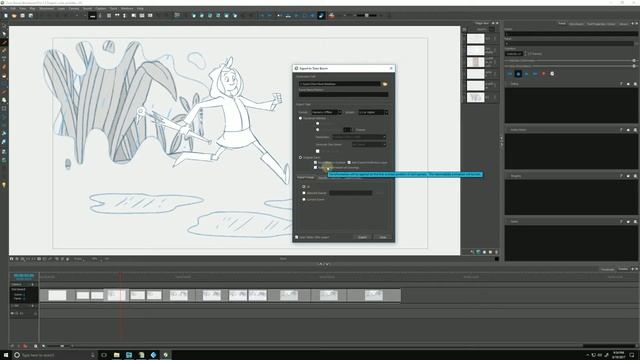Viewport: 640px width, 360px height.
Task: Toggle checkbox right of first Original Scene option
Action: 349,162
